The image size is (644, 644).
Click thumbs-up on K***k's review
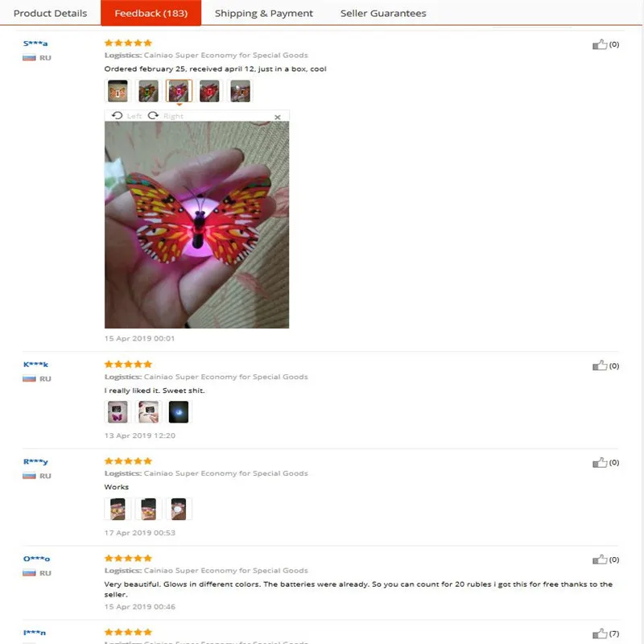point(599,365)
